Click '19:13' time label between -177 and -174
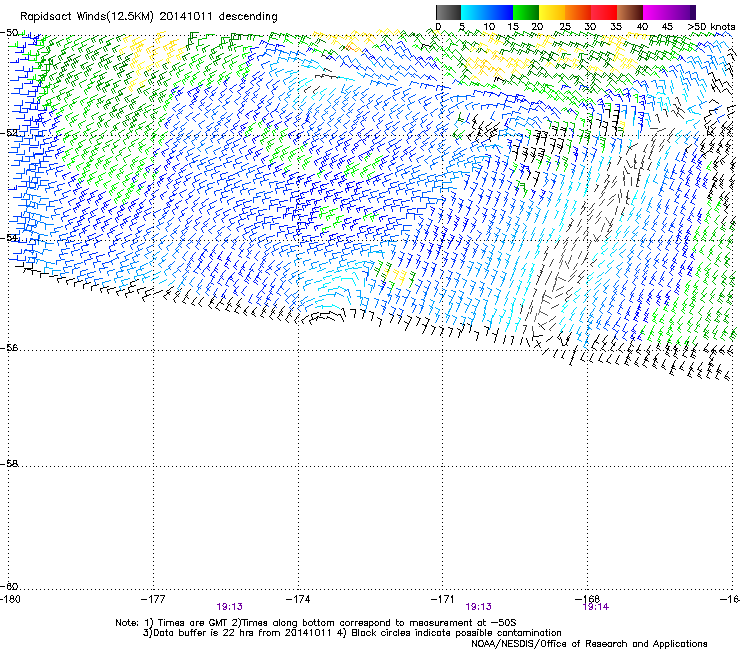Viewport: 740px width, 650px height. click(229, 607)
